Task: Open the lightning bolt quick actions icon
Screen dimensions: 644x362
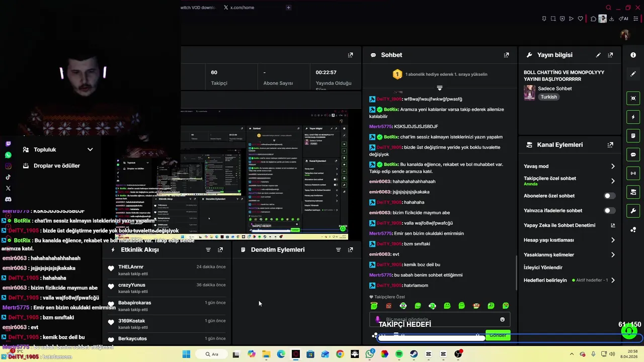Action: [x=633, y=117]
